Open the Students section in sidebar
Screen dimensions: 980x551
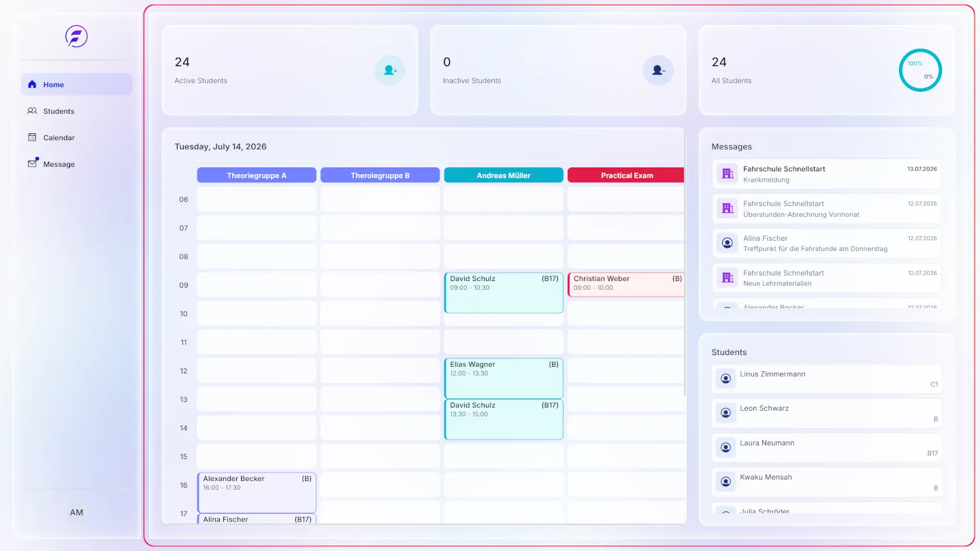(76, 111)
